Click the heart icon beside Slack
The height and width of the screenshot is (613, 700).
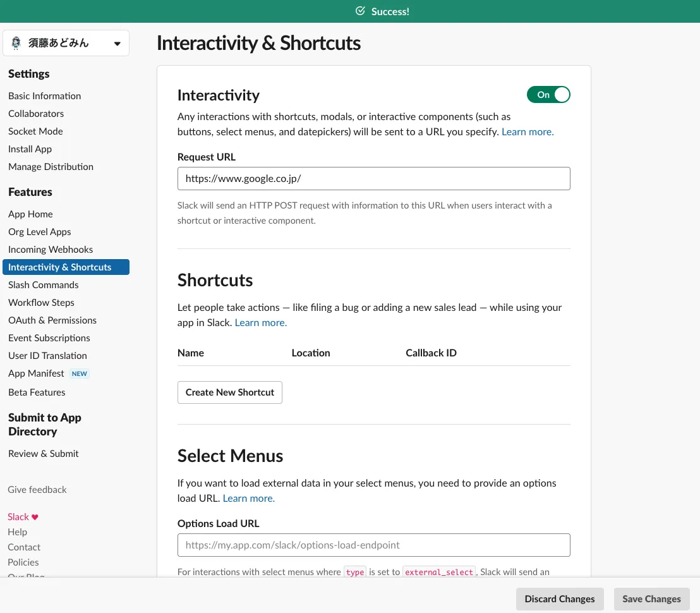tap(35, 517)
